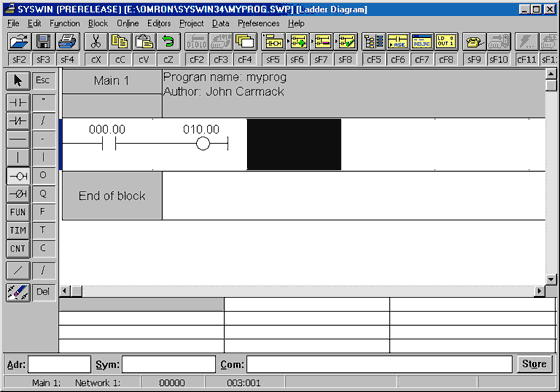This screenshot has height=392, width=560.
Task: Select the normally open contact tool
Action: pos(18,102)
